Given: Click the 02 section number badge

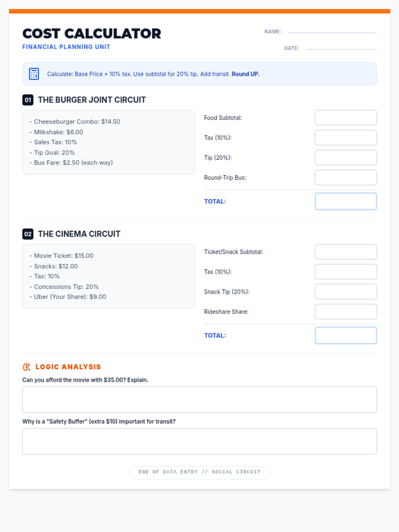Looking at the screenshot, I should [28, 234].
